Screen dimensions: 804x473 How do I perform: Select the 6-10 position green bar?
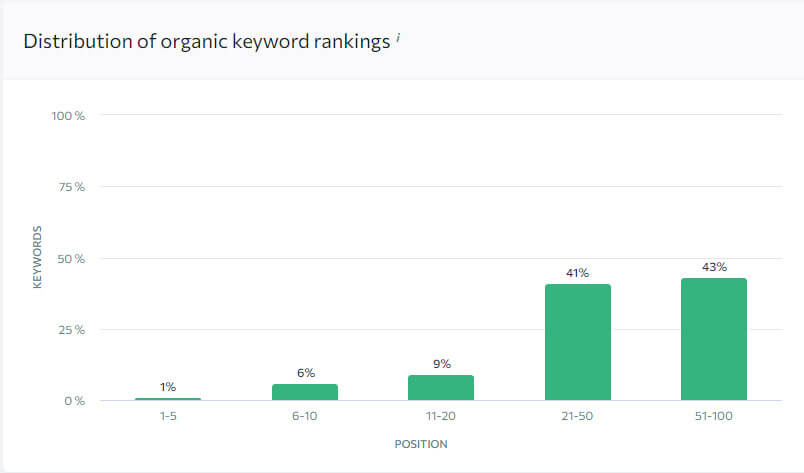click(305, 392)
